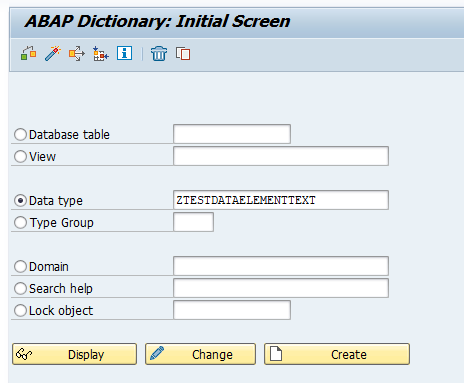Click the Activate magic wand icon
This screenshot has width=464, height=383.
[53, 53]
